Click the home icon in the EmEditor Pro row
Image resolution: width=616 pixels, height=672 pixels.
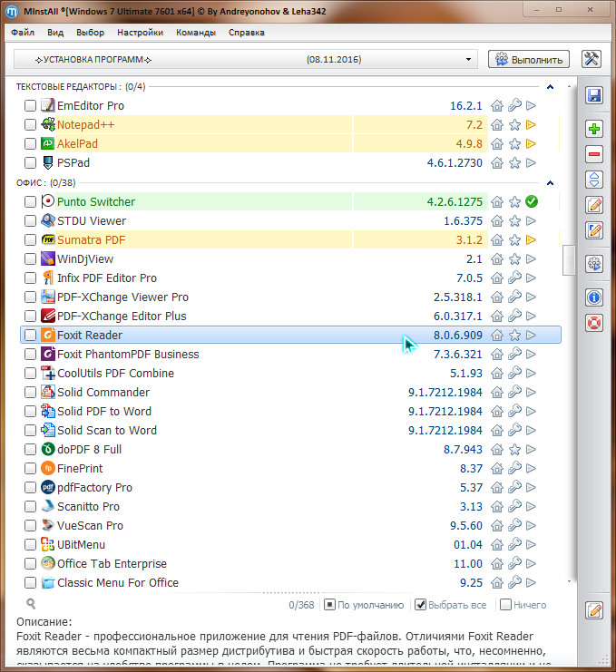tap(497, 105)
